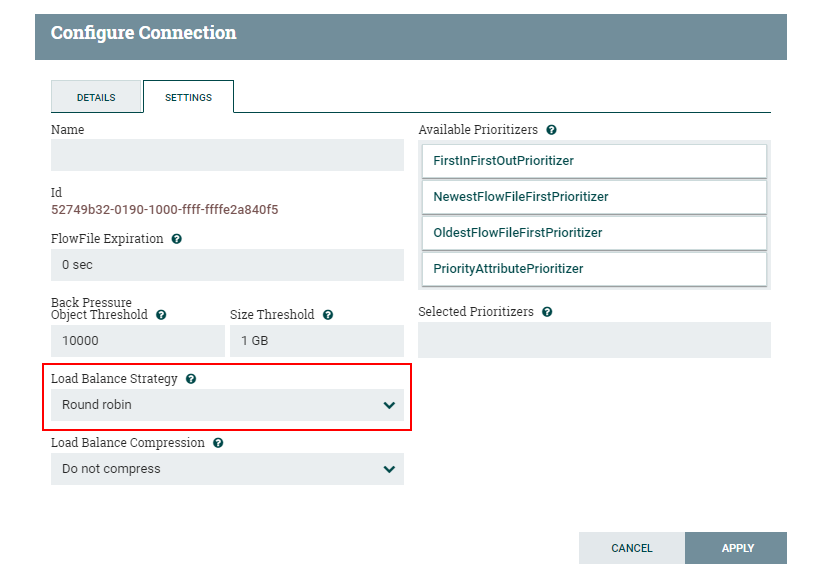Image resolution: width=823 pixels, height=578 pixels.
Task: Open the Load Balance Compression dropdown
Action: (x=227, y=469)
